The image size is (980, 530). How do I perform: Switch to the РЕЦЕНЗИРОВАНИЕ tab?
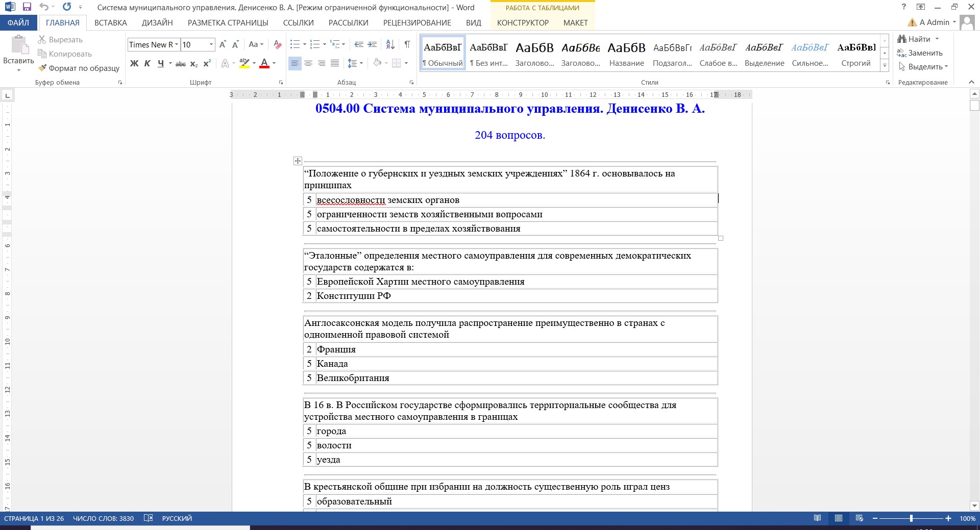tap(417, 23)
